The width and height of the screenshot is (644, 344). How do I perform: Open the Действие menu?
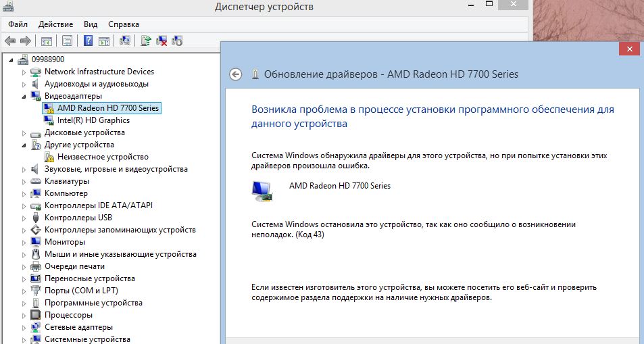pyautogui.click(x=56, y=24)
